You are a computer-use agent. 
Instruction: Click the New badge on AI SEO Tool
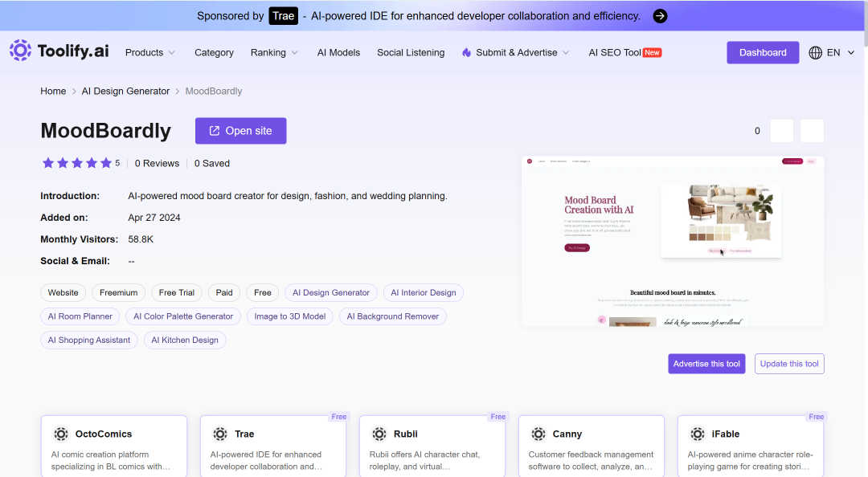tap(652, 52)
